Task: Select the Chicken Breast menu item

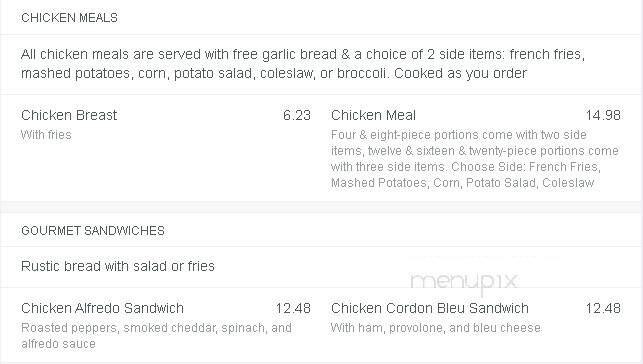Action: [x=69, y=115]
